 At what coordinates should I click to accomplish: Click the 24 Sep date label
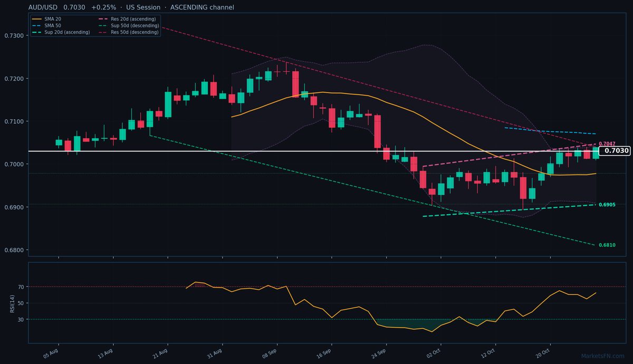coord(378,352)
